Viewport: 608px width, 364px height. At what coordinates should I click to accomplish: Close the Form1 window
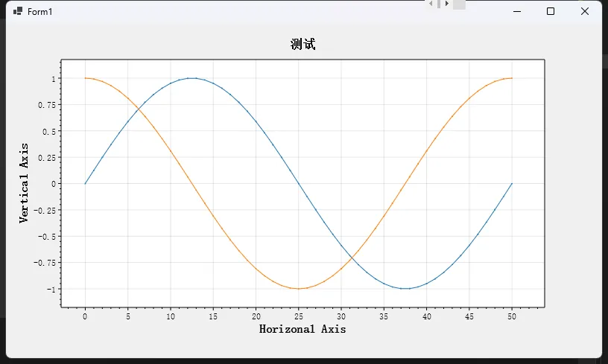tap(585, 11)
